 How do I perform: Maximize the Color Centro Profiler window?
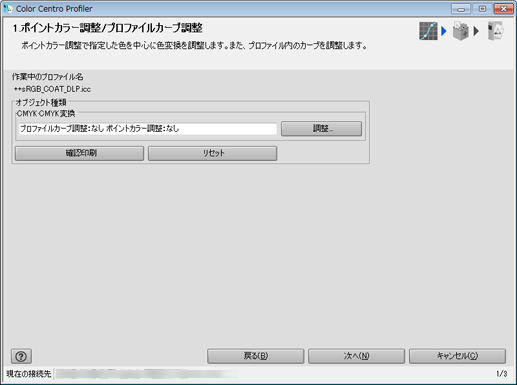tap(482, 9)
